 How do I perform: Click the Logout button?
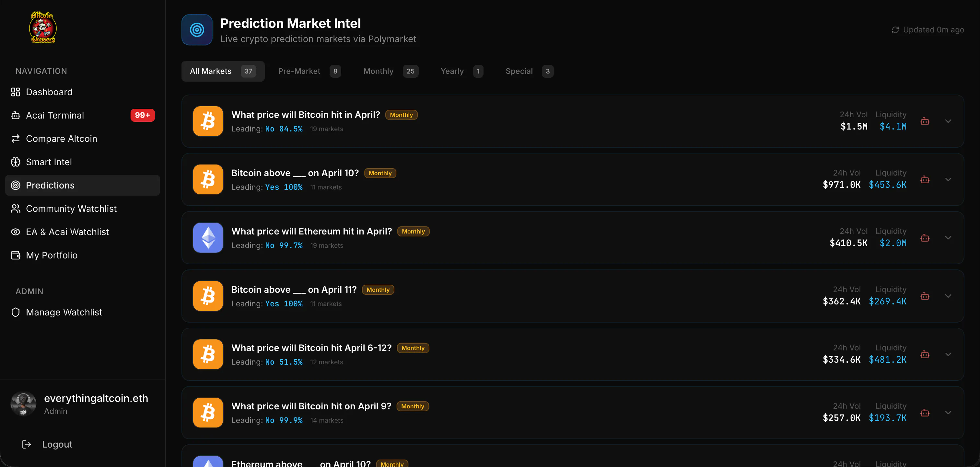[47, 444]
